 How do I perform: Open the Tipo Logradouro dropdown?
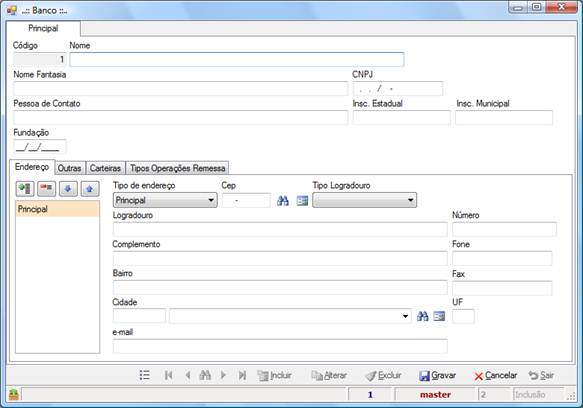(x=364, y=200)
